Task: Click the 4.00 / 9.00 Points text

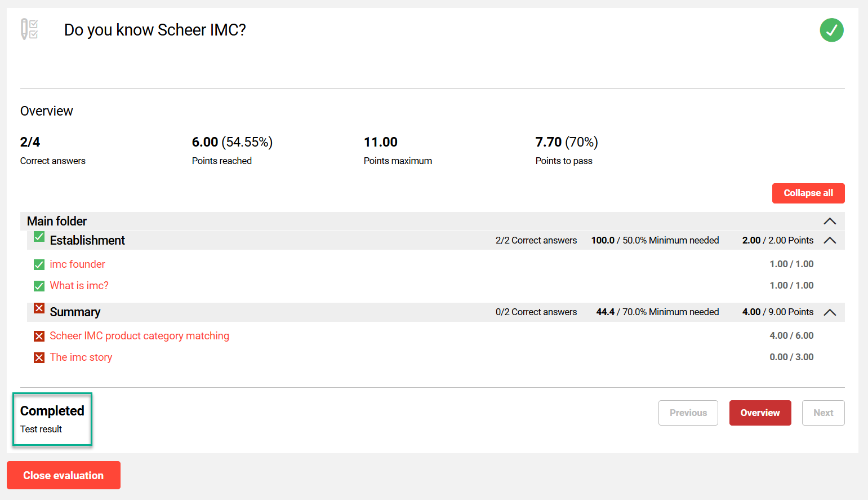Action: (x=778, y=312)
